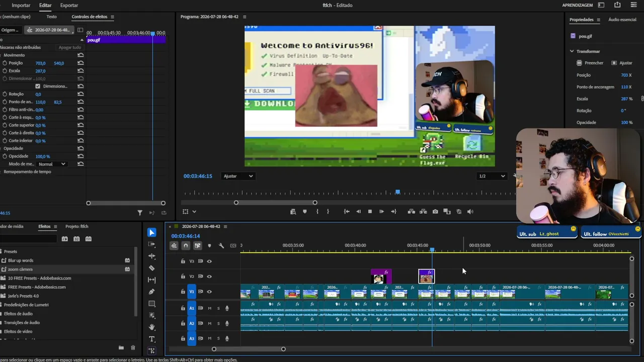Select the Rectangle tool
The width and height of the screenshot is (644, 362).
tap(152, 304)
